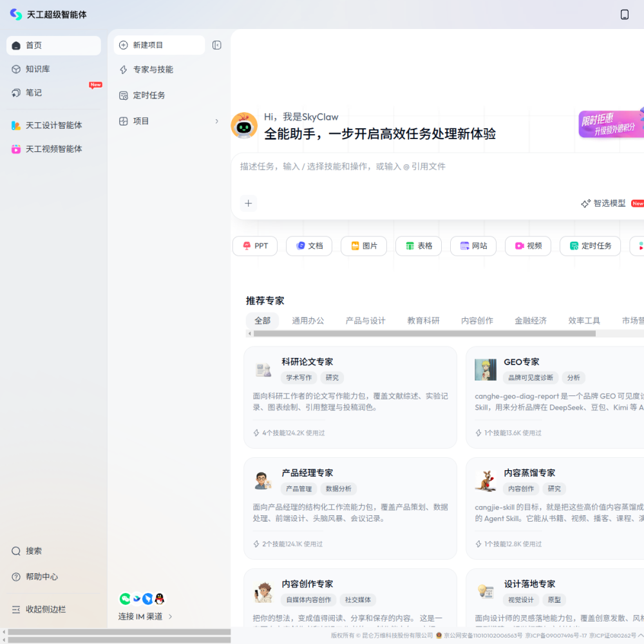Click the 内容创作专家 avatar icon
Image resolution: width=644 pixels, height=644 pixels.
(263, 592)
